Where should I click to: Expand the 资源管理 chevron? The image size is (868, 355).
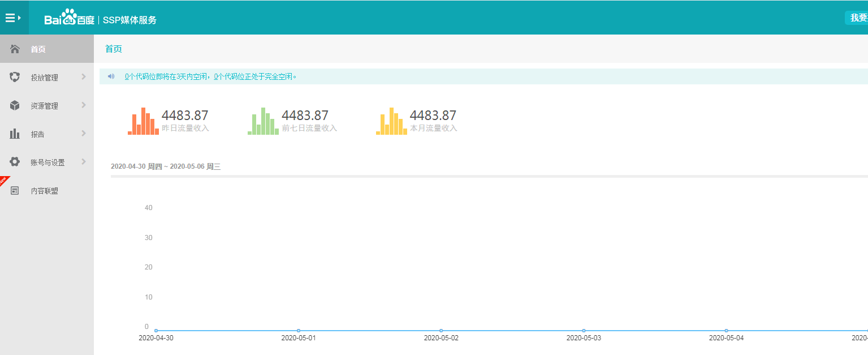[x=83, y=105]
